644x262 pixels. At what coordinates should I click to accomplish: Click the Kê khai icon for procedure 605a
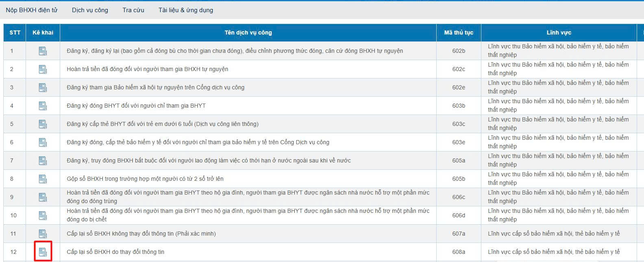point(43,161)
